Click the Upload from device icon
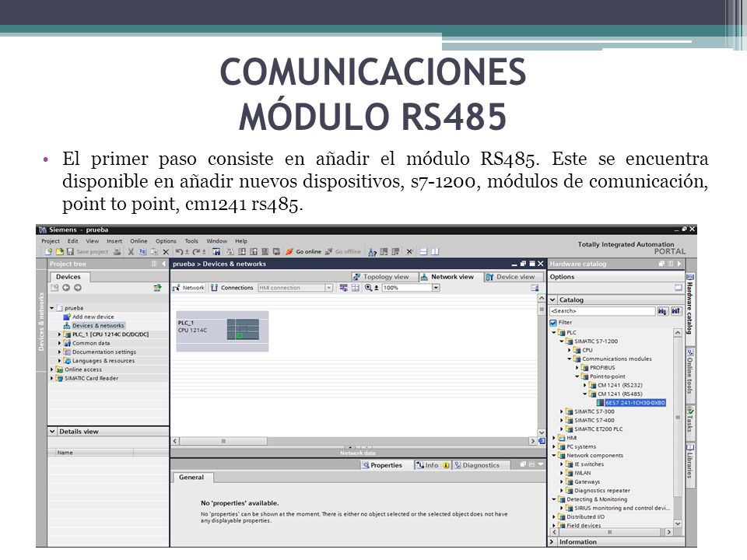This screenshot has height=560, width=747. 254,252
